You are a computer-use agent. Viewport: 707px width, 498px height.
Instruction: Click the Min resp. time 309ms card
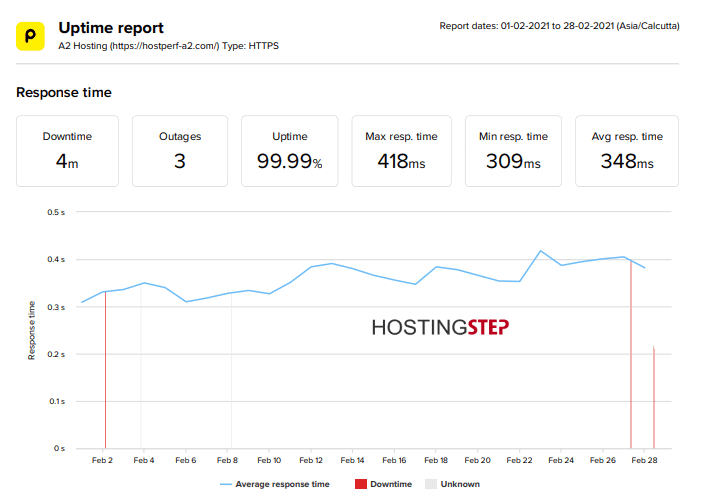pyautogui.click(x=513, y=151)
